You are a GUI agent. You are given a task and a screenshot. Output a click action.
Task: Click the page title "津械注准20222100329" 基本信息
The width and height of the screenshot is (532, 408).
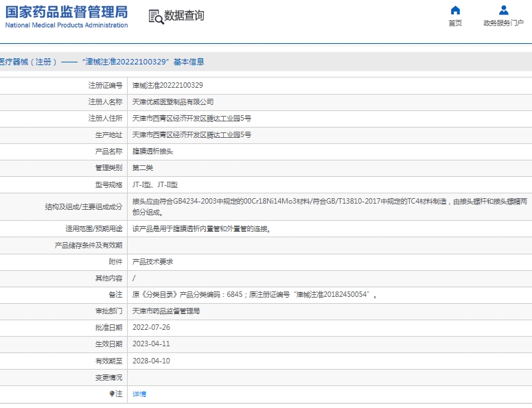tap(102, 62)
